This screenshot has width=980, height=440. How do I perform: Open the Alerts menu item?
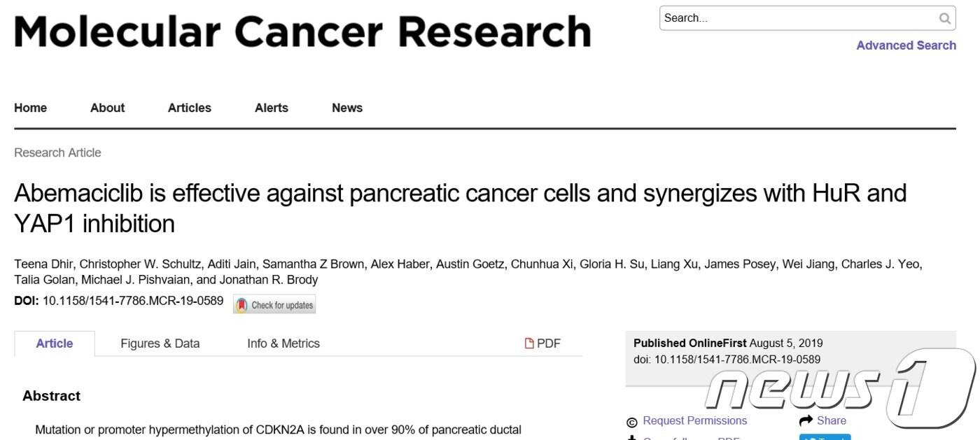click(x=271, y=108)
